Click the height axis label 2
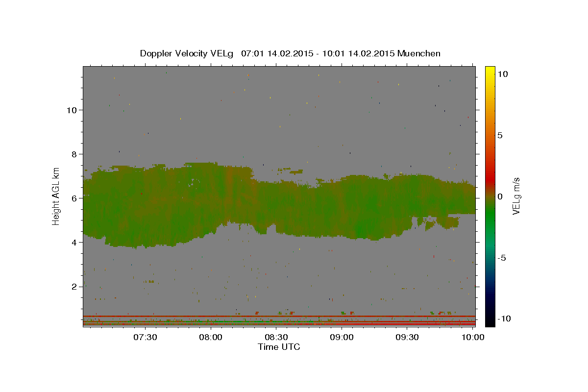The width and height of the screenshot is (588, 392). [x=73, y=286]
